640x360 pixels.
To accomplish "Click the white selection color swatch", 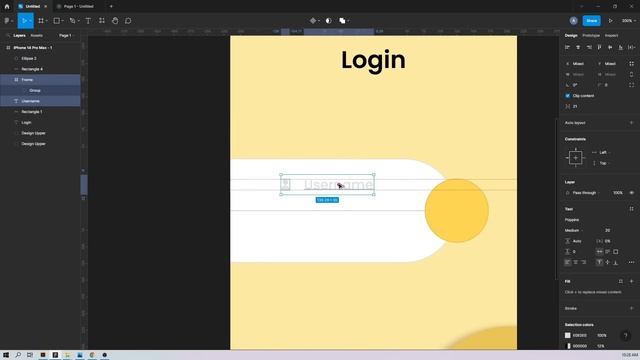I will 567,336.
